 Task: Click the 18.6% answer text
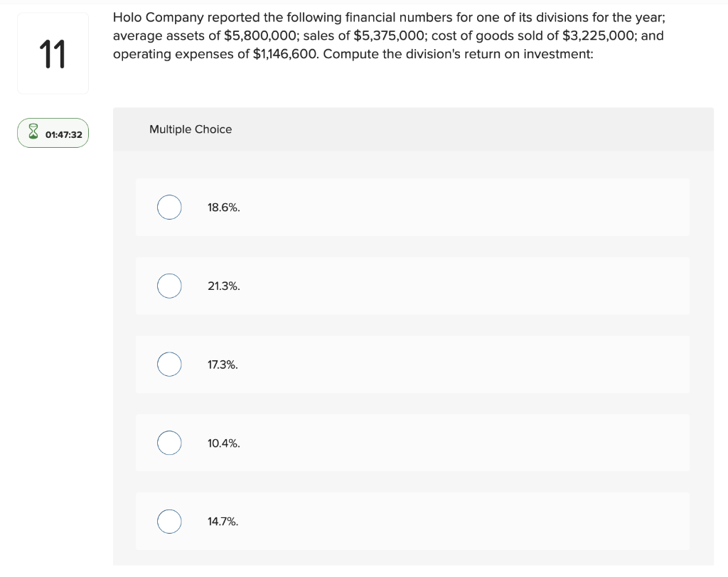tap(224, 207)
